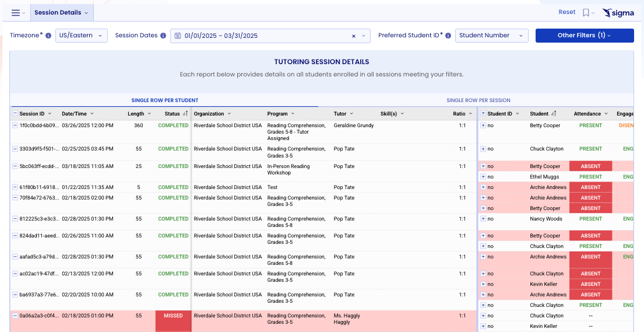Open the Timezone US/Eastern dropdown
Image resolution: width=644 pixels, height=332 pixels.
pos(82,36)
